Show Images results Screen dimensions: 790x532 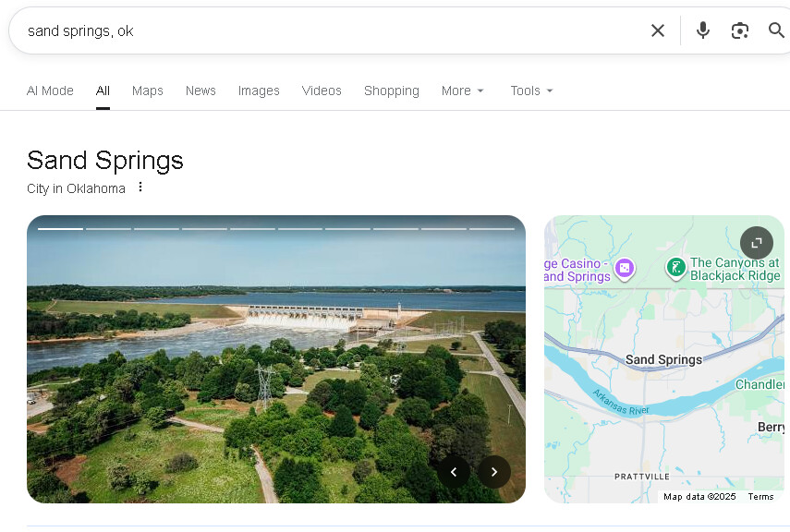(x=259, y=91)
